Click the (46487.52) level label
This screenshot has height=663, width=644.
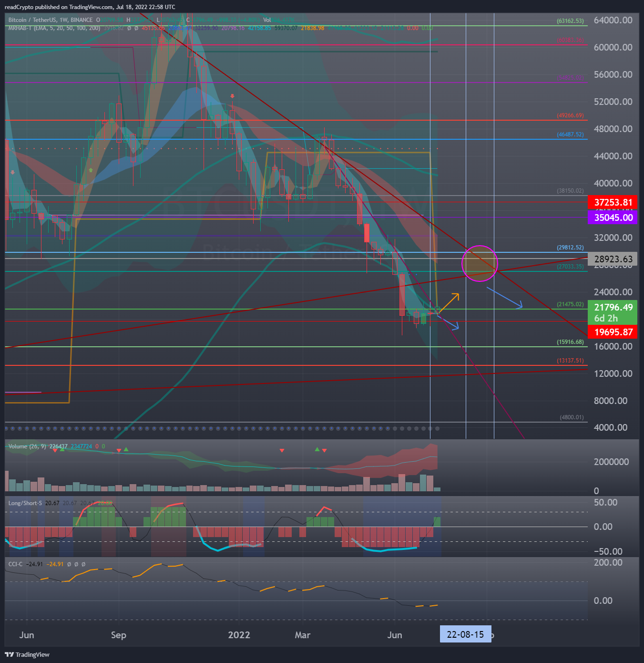point(570,135)
